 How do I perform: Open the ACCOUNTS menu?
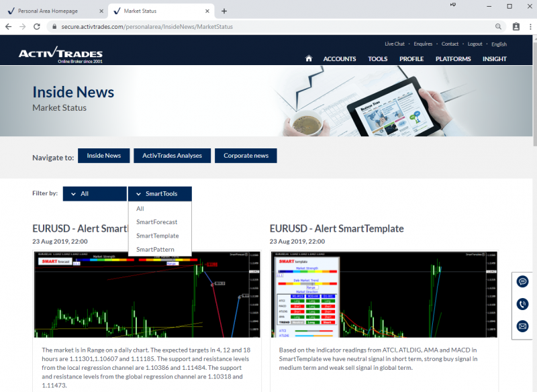tap(340, 59)
